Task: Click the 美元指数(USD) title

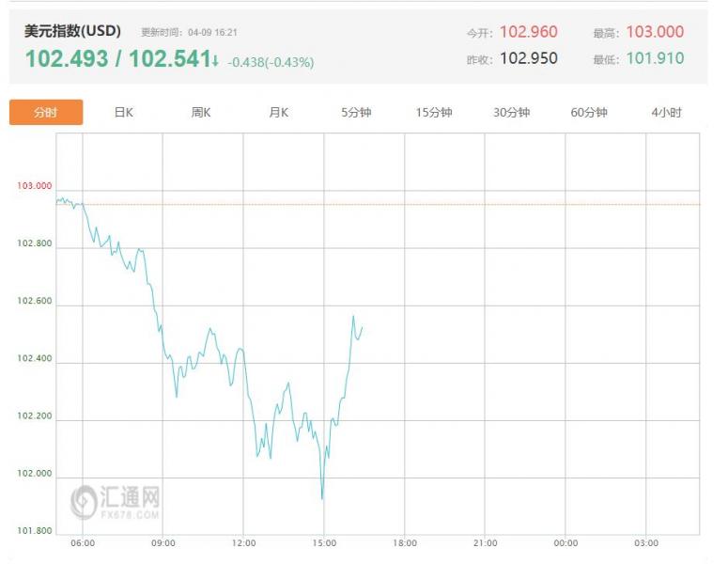Action: (72, 30)
